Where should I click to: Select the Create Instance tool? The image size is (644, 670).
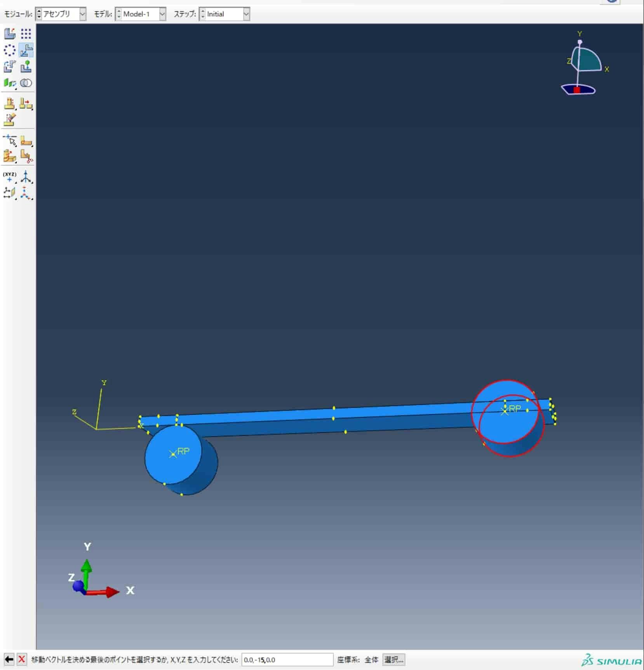tap(10, 34)
